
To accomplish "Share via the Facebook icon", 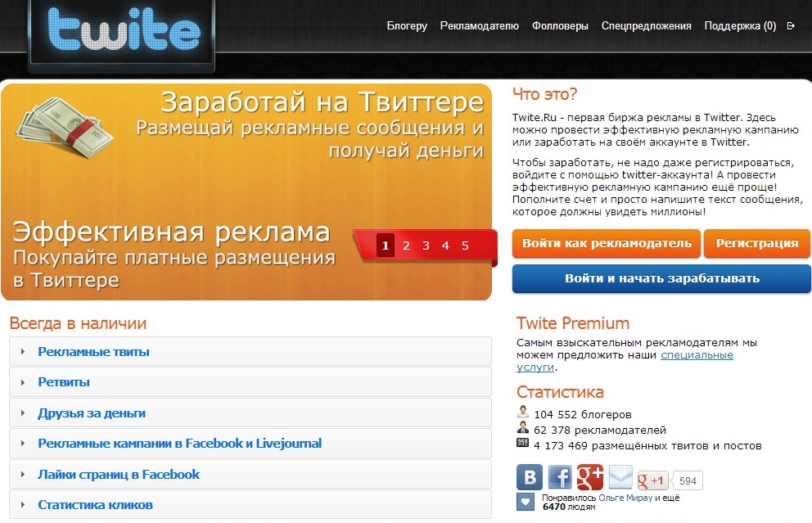I will pos(560,477).
